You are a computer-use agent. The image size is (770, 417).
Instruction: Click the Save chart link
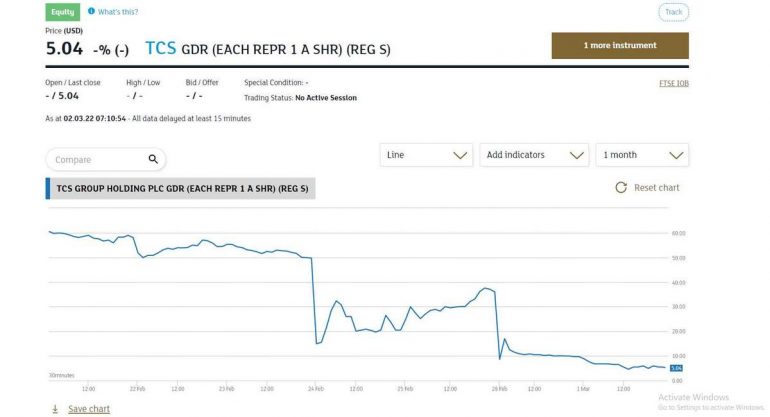click(89, 409)
